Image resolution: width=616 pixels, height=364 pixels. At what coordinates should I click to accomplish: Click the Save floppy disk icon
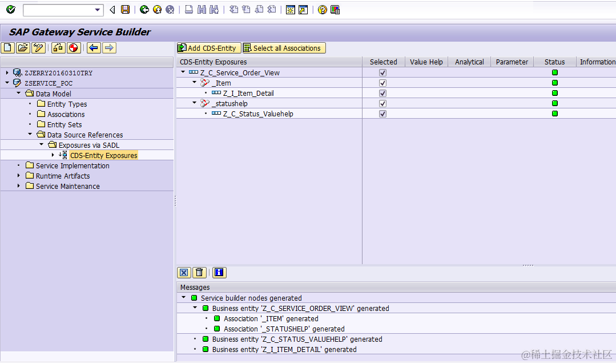(x=126, y=10)
